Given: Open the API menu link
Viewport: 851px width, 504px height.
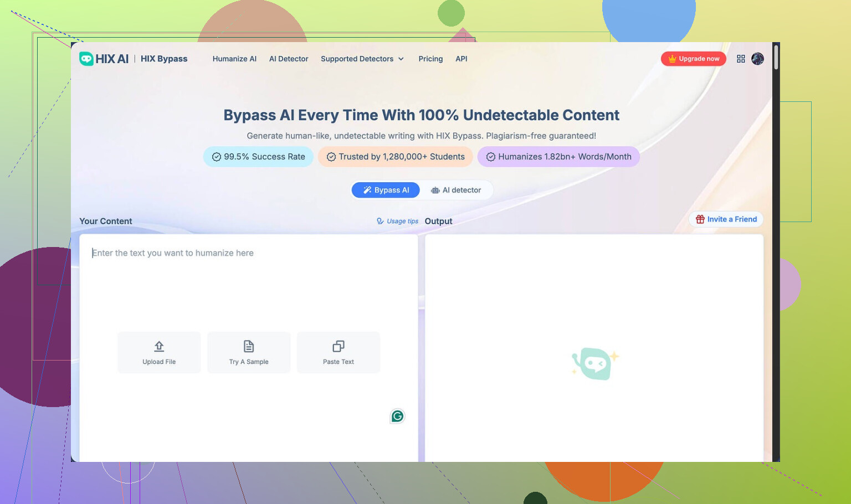Looking at the screenshot, I should (461, 59).
